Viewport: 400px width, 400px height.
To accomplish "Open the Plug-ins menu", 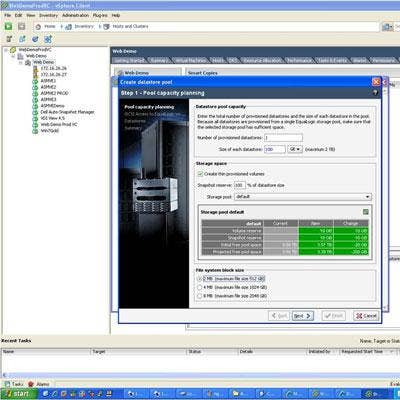I will (x=100, y=15).
